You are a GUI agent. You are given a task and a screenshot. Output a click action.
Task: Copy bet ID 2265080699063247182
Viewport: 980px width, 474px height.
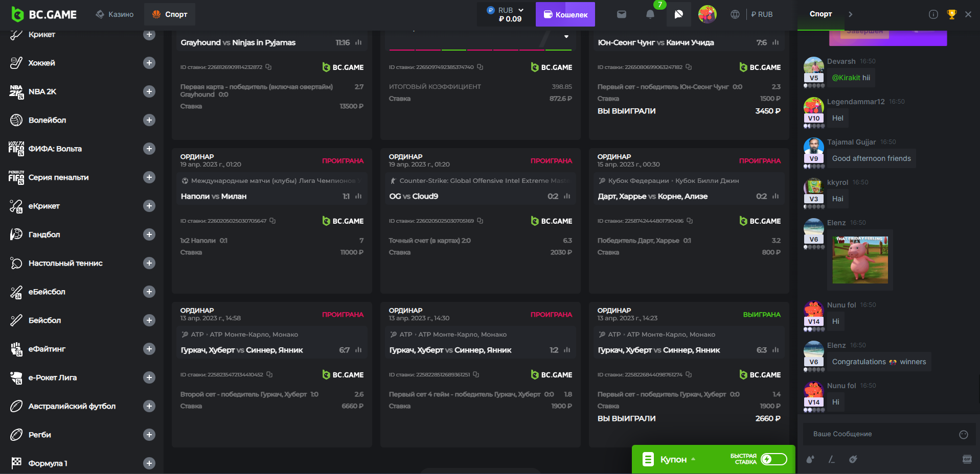689,67
